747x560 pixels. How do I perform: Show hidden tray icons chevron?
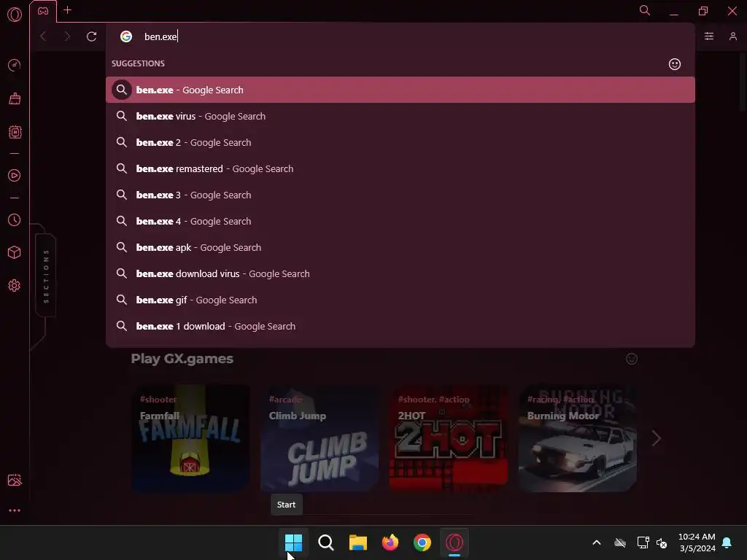(x=597, y=542)
